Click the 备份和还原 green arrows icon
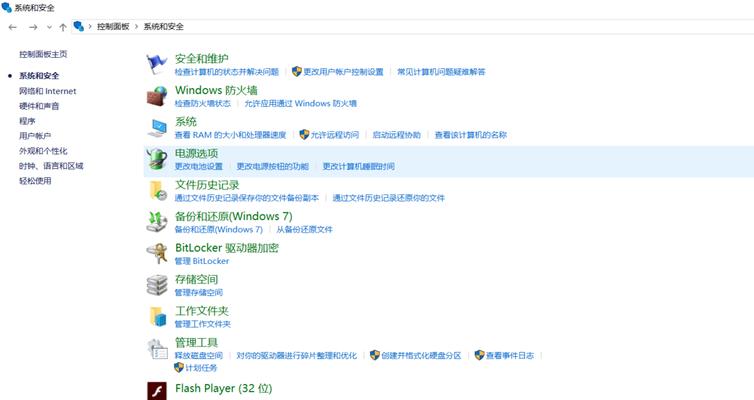This screenshot has height=400, width=754. click(x=157, y=222)
